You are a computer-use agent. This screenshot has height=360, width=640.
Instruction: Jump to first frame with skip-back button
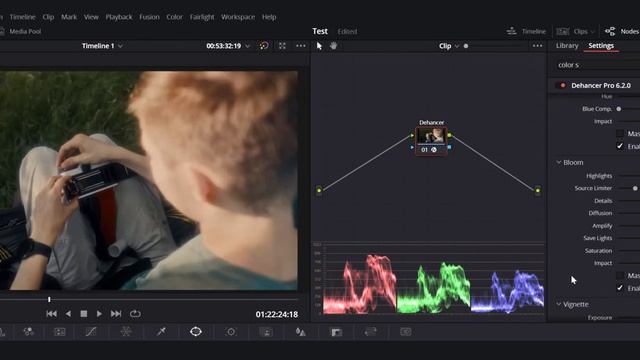pyautogui.click(x=51, y=313)
